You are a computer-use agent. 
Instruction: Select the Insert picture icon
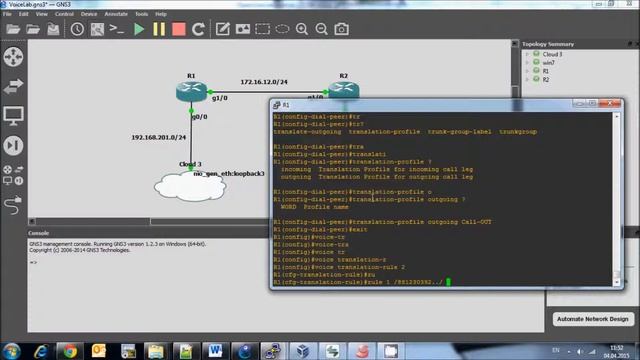click(x=242, y=29)
